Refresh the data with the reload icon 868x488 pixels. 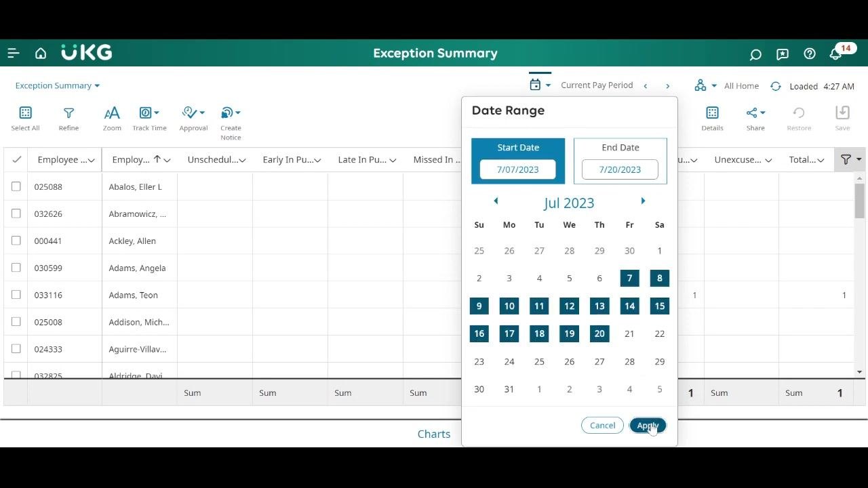tap(775, 86)
